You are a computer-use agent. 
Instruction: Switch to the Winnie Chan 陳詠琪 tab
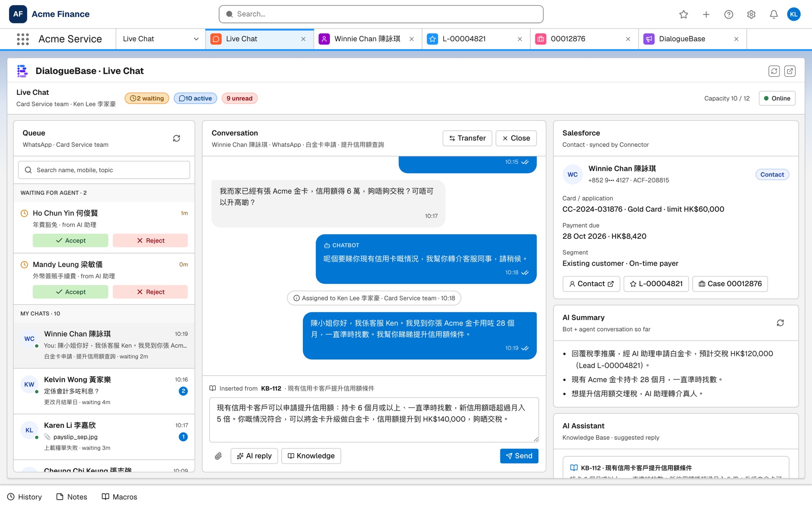tap(367, 39)
